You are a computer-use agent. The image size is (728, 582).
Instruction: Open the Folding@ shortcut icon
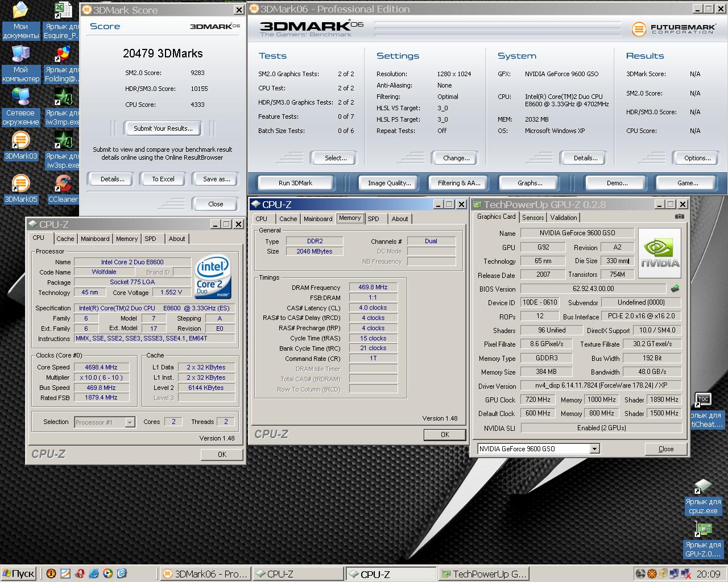(x=63, y=64)
